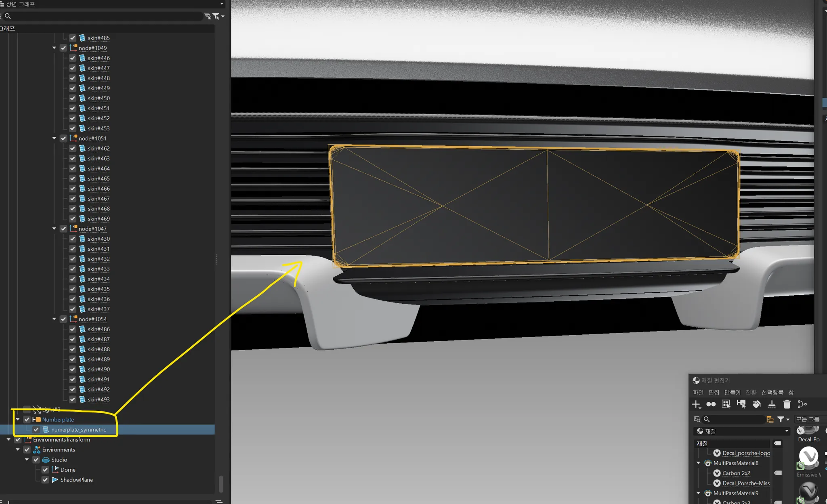Click the select nodes by material icon
Image resolution: width=827 pixels, height=504 pixels.
(x=741, y=404)
